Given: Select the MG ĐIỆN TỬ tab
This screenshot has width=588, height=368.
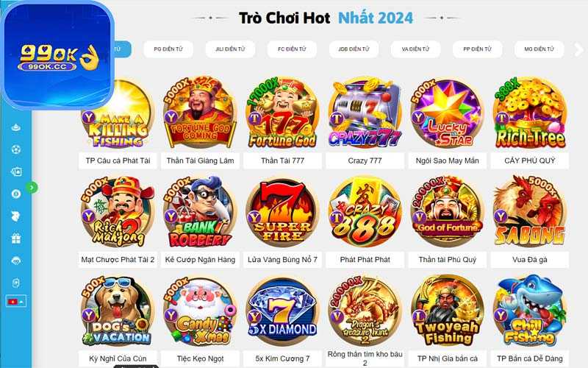Looking at the screenshot, I should click(539, 49).
